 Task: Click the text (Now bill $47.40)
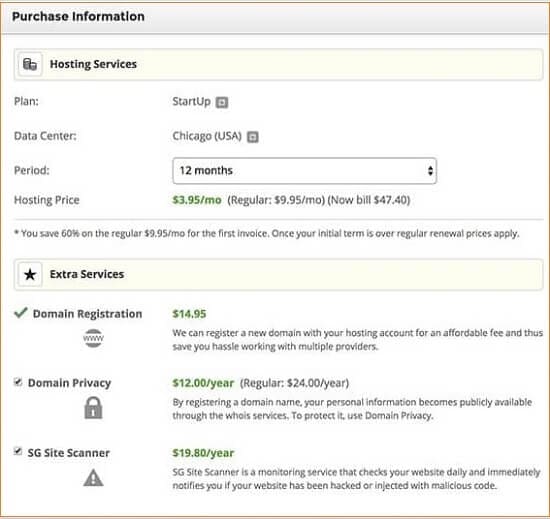[369, 200]
